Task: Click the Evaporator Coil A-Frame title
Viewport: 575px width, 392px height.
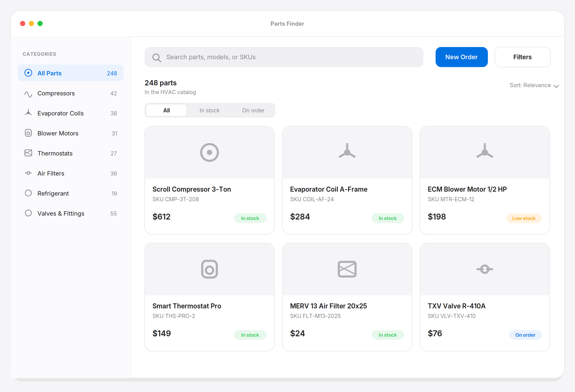Action: tap(329, 189)
